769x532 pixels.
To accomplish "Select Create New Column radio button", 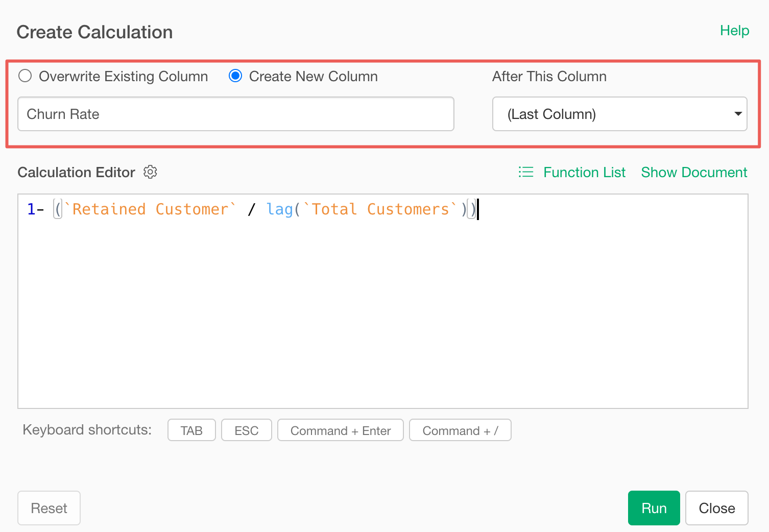I will coord(235,76).
